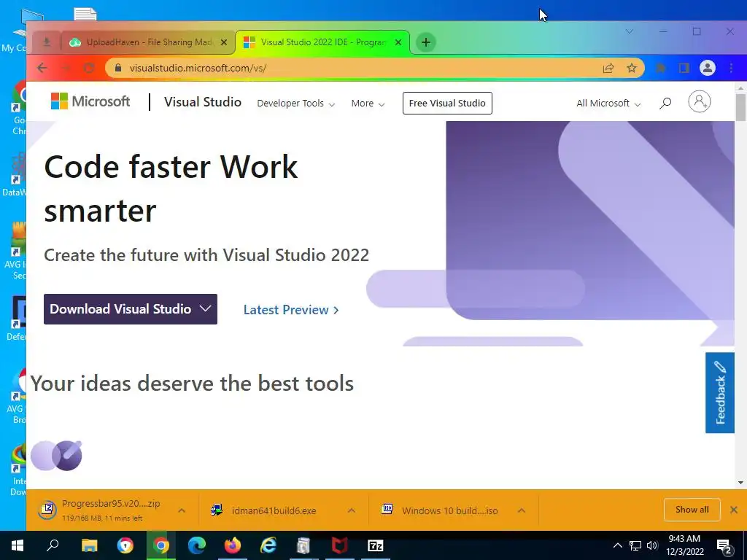The height and width of the screenshot is (560, 747).
Task: Click the page vertical scrollbar thumb
Action: coord(740,107)
